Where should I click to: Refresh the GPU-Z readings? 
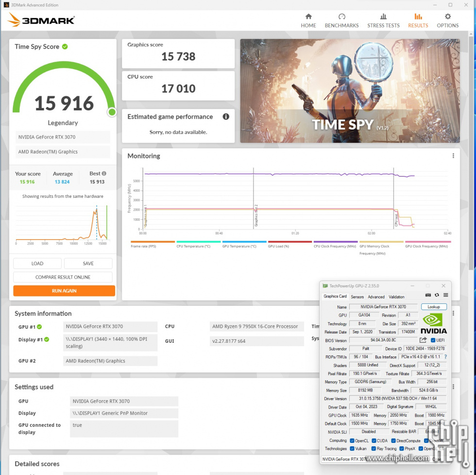(x=437, y=295)
